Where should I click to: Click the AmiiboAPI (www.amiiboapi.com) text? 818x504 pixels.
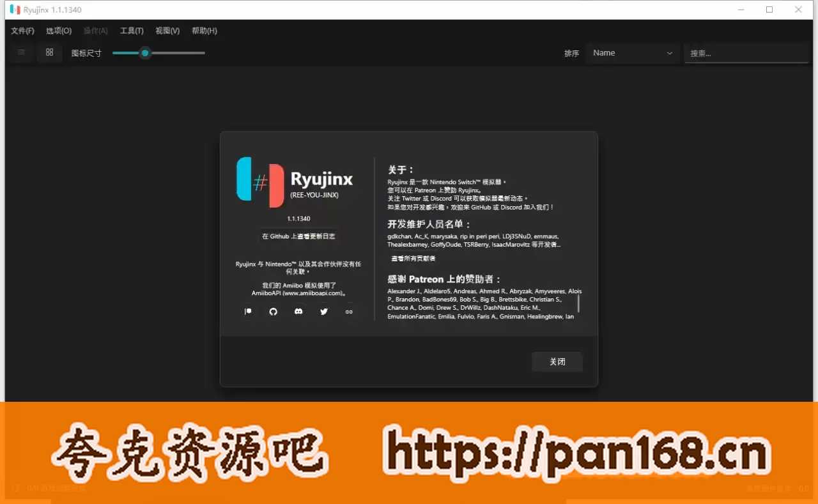299,293
